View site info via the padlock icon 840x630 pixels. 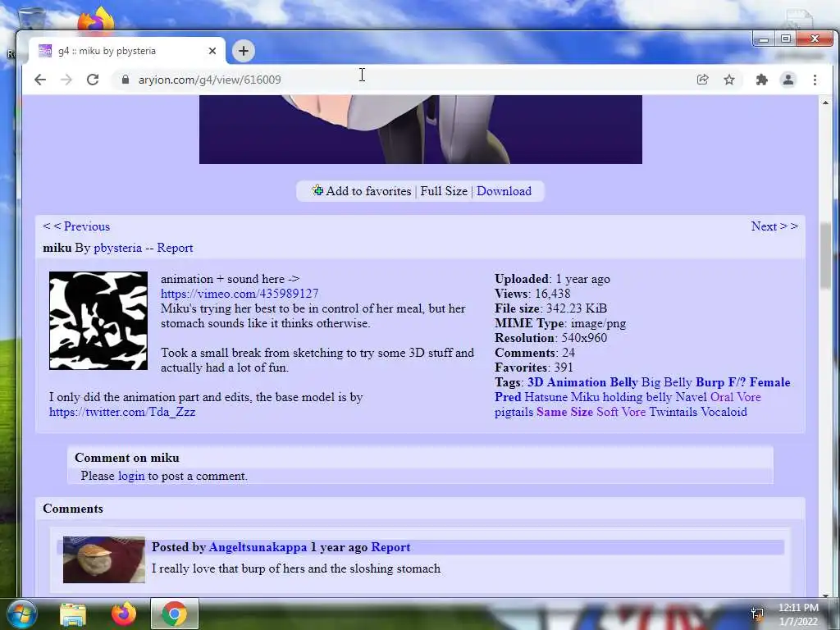[126, 80]
